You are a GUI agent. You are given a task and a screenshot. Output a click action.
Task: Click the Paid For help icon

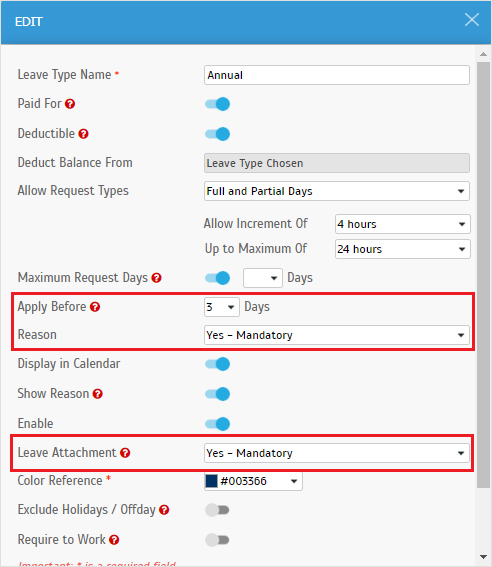point(70,104)
